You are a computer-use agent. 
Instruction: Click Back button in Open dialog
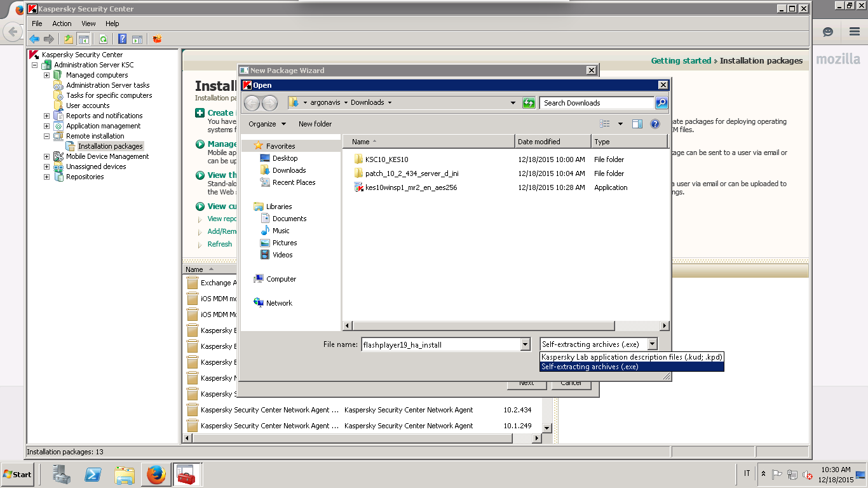point(252,103)
